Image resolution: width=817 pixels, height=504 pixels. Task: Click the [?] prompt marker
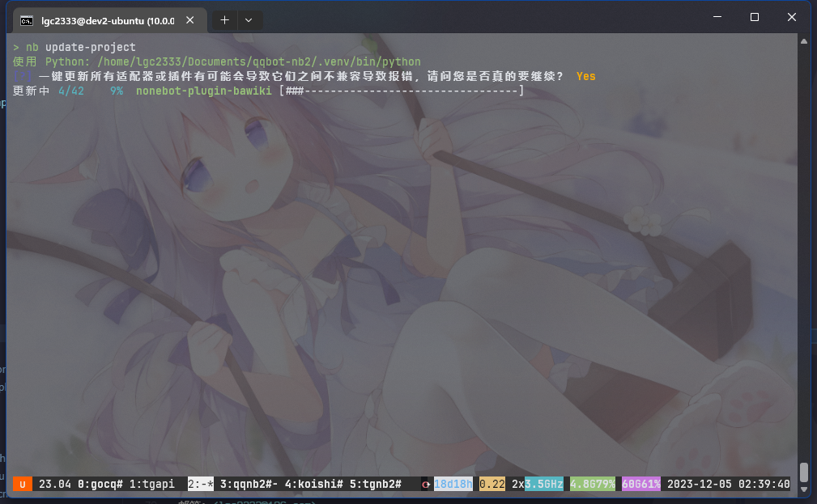click(x=23, y=77)
